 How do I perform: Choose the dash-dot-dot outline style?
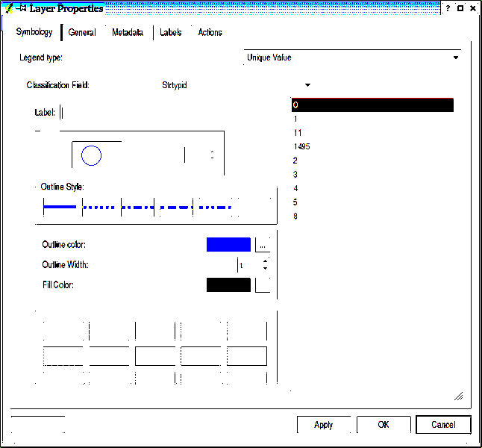pyautogui.click(x=213, y=207)
